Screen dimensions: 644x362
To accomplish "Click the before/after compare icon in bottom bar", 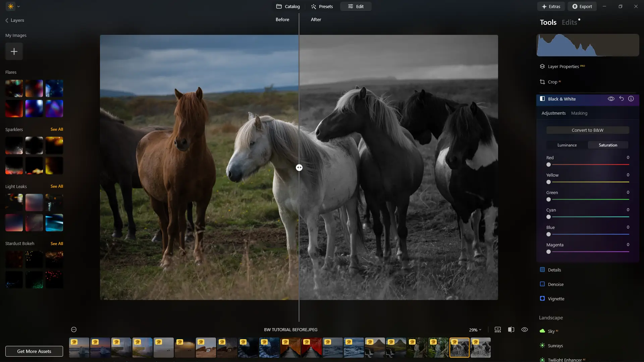I will point(511,330).
